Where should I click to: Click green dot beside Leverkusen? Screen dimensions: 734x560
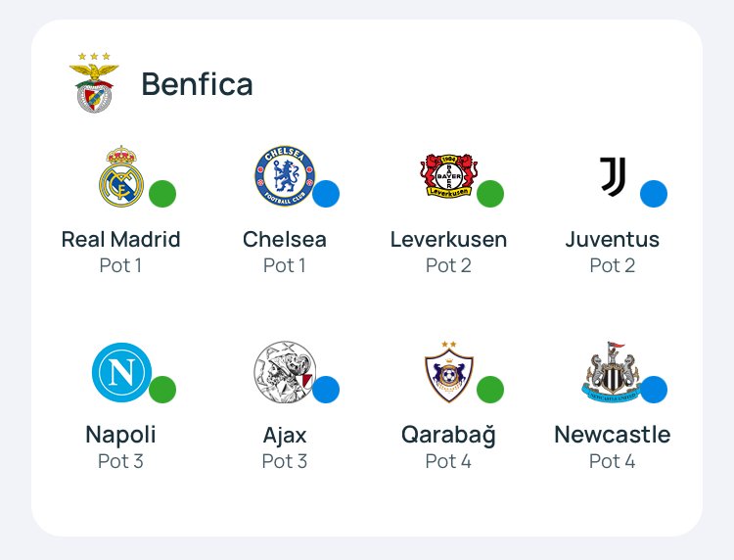pyautogui.click(x=490, y=194)
